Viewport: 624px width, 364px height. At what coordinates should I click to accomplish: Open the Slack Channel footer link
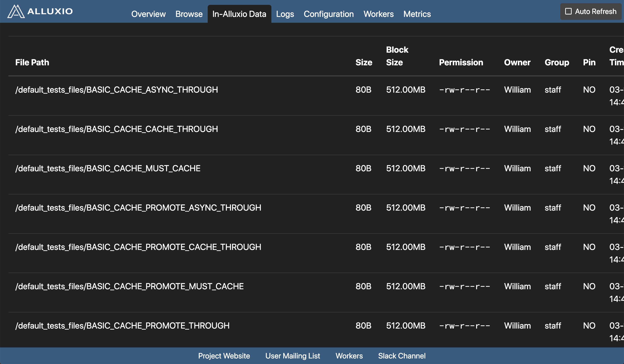click(x=402, y=356)
